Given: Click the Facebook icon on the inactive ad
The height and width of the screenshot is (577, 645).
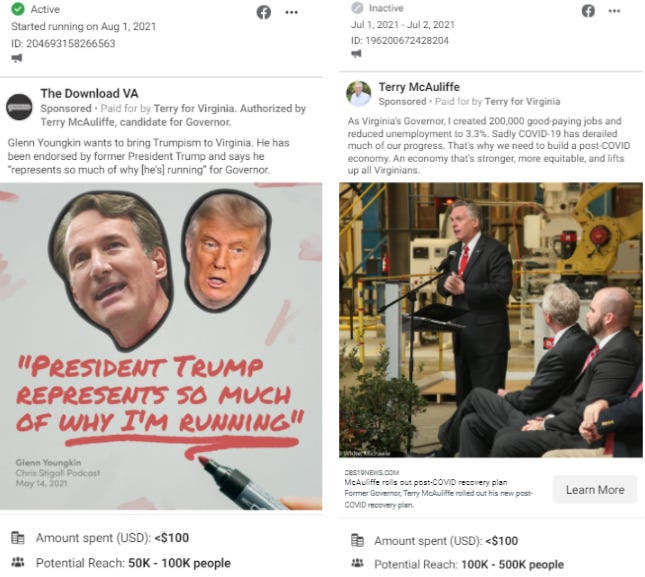Looking at the screenshot, I should tap(588, 11).
